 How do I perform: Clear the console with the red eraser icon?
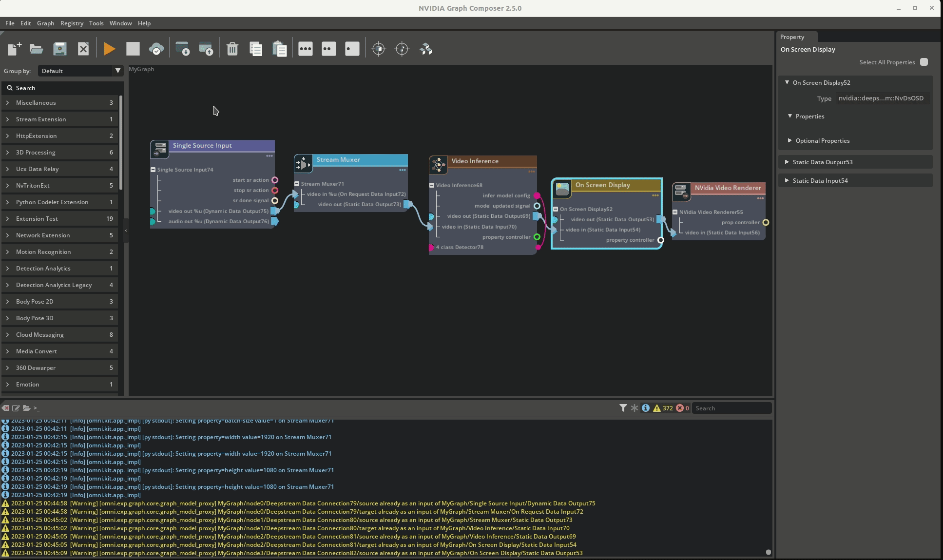tap(6, 408)
